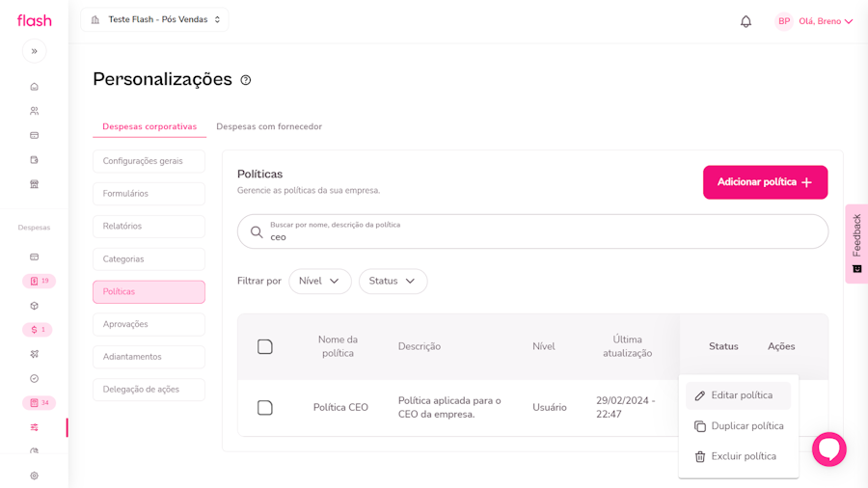
Task: Click Adicionar política button
Action: tap(765, 182)
